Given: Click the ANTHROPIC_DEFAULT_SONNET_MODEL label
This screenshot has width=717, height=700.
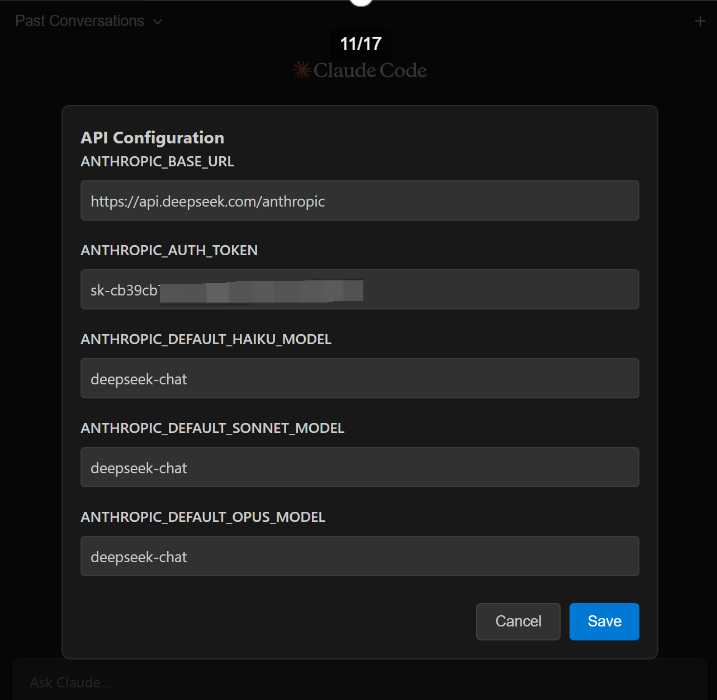Looking at the screenshot, I should 212,428.
